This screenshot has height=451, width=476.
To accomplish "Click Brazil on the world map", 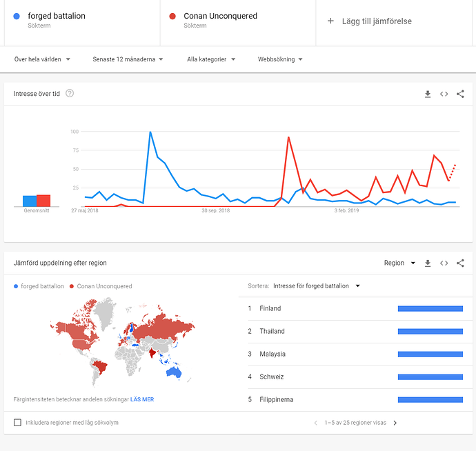I will tap(100, 366).
